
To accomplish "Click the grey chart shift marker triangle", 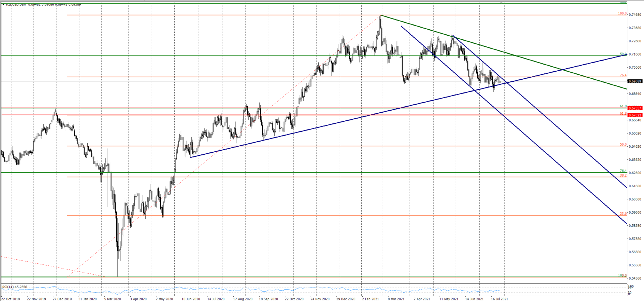I will (502, 2).
